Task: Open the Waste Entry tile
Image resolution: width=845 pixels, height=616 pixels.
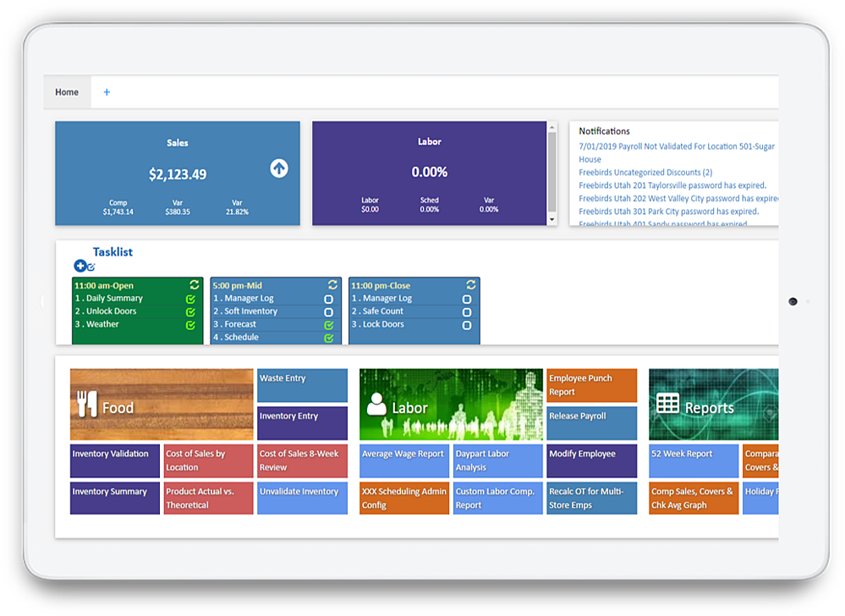Action: tap(302, 385)
